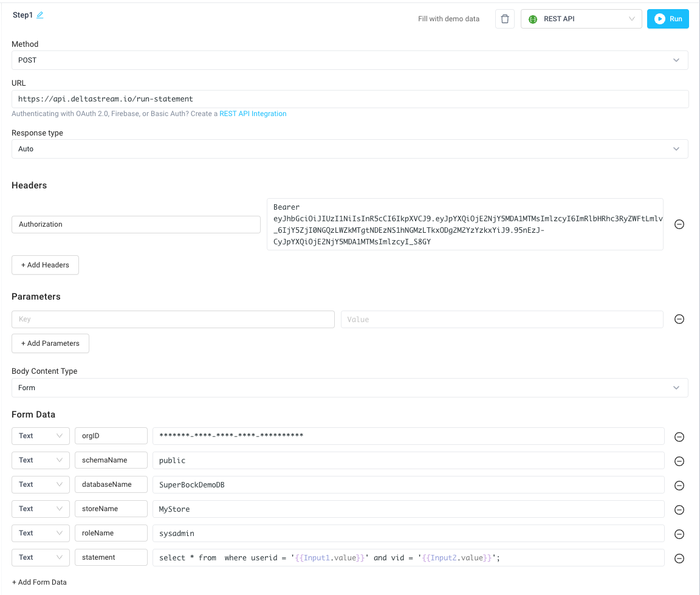Click Fill with demo data

click(448, 19)
